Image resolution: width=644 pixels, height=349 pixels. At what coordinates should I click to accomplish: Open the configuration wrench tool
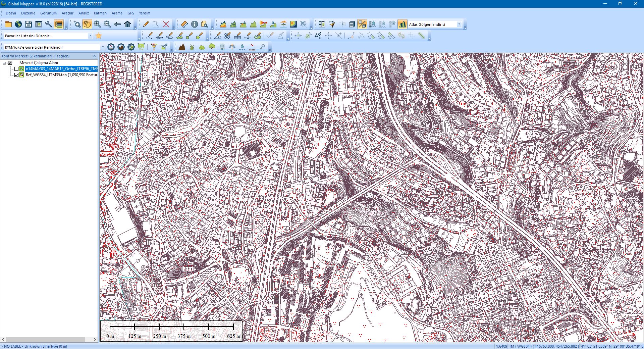pyautogui.click(x=49, y=24)
